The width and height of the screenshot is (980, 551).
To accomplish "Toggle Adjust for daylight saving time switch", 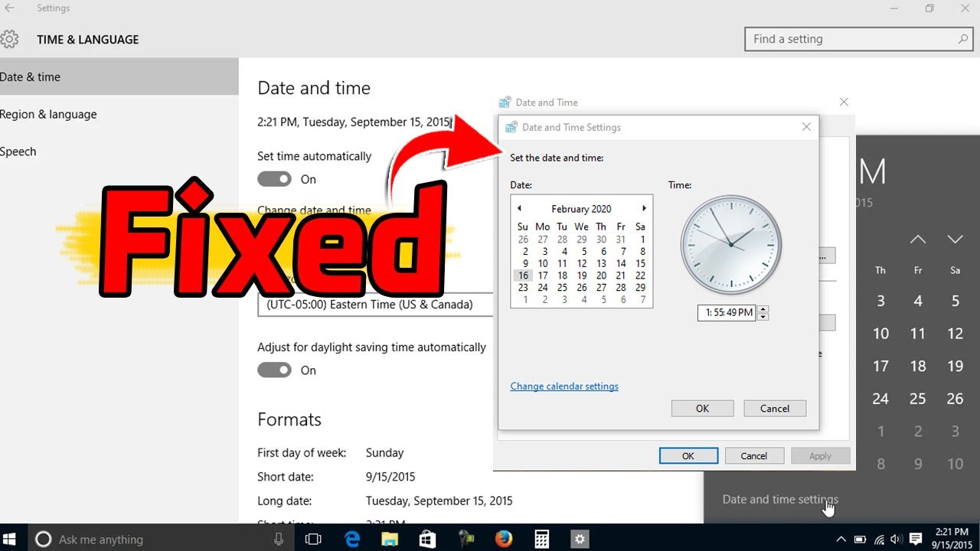I will [x=274, y=370].
